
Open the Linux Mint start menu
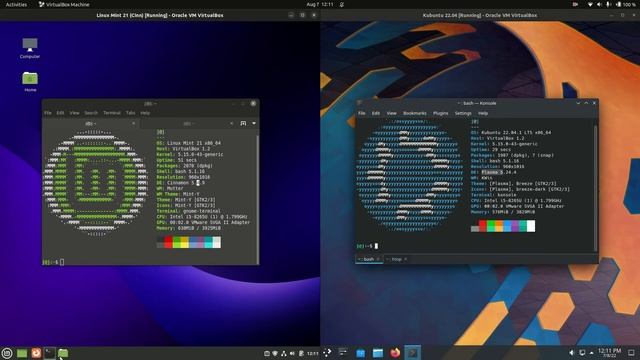[7, 353]
